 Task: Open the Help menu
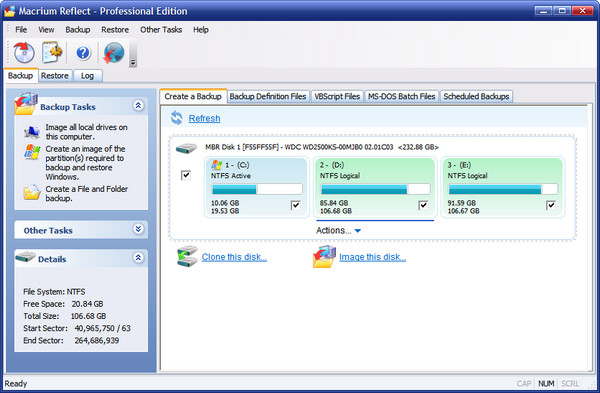(201, 29)
